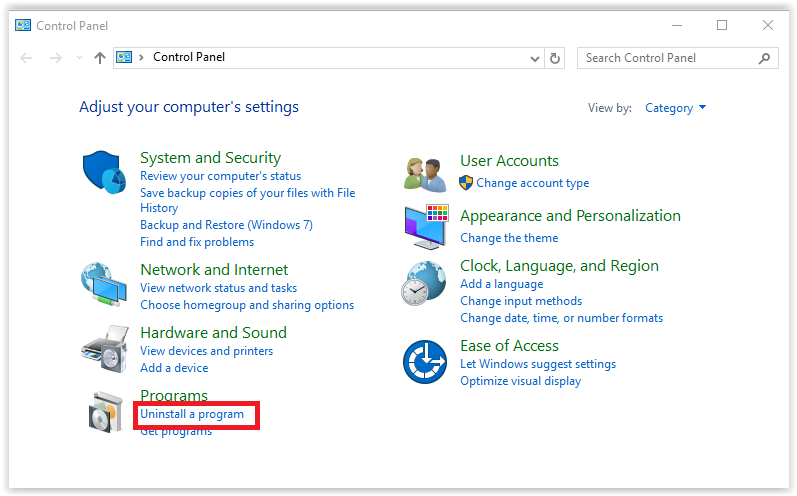The width and height of the screenshot is (797, 496).
Task: Click the User Accounts people icon
Action: [x=425, y=173]
